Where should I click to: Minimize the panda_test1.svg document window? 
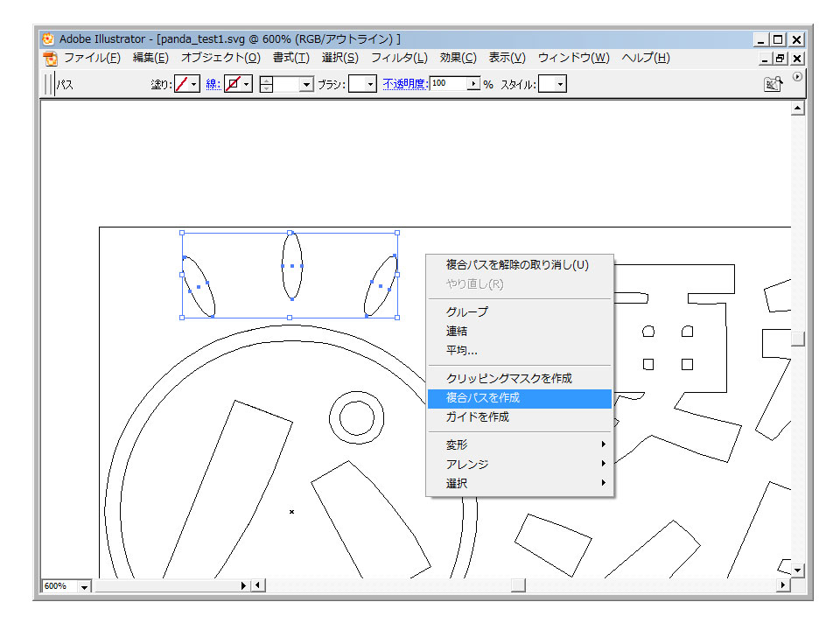click(x=765, y=59)
